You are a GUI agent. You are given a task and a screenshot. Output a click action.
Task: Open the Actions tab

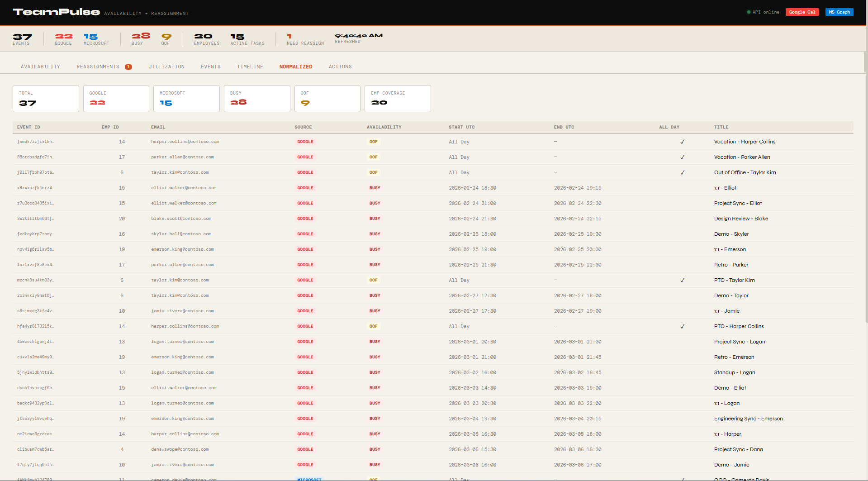[x=340, y=67]
